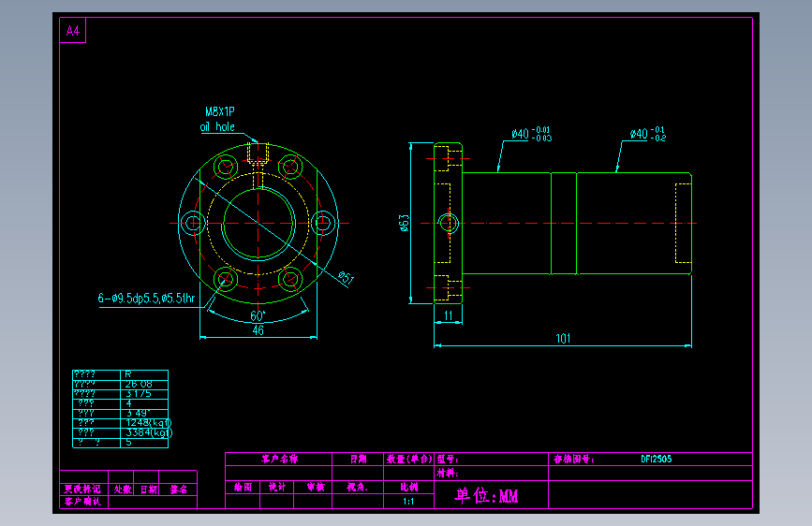Screen dimensions: 812x526
Task: Select the '5' value in the table's last row
Action: pos(129,443)
